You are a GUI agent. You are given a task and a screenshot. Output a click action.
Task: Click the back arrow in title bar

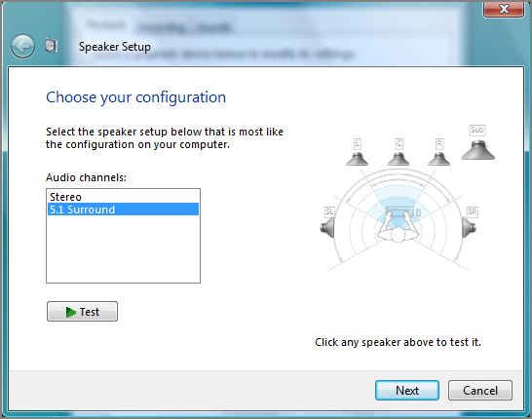point(22,47)
